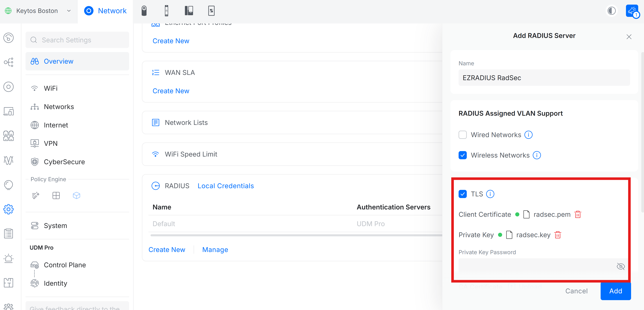Show the Private Key Password with the eye icon
This screenshot has height=310, width=644.
(x=621, y=266)
